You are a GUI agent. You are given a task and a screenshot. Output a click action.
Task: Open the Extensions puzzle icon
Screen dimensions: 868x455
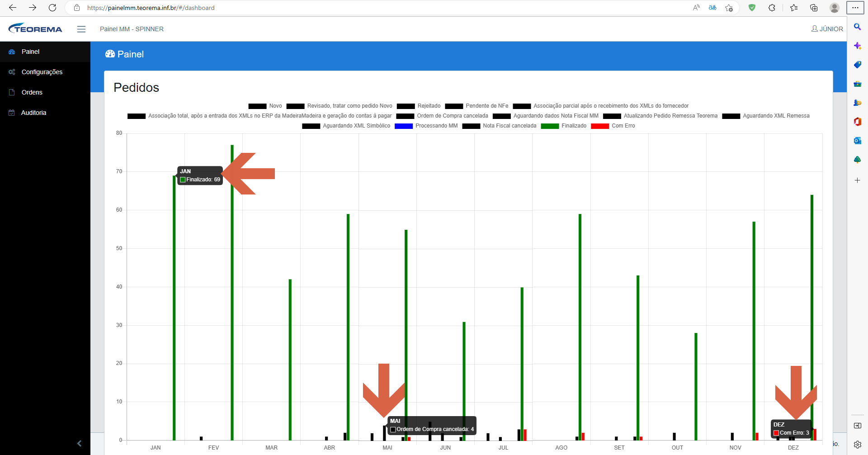click(x=772, y=8)
